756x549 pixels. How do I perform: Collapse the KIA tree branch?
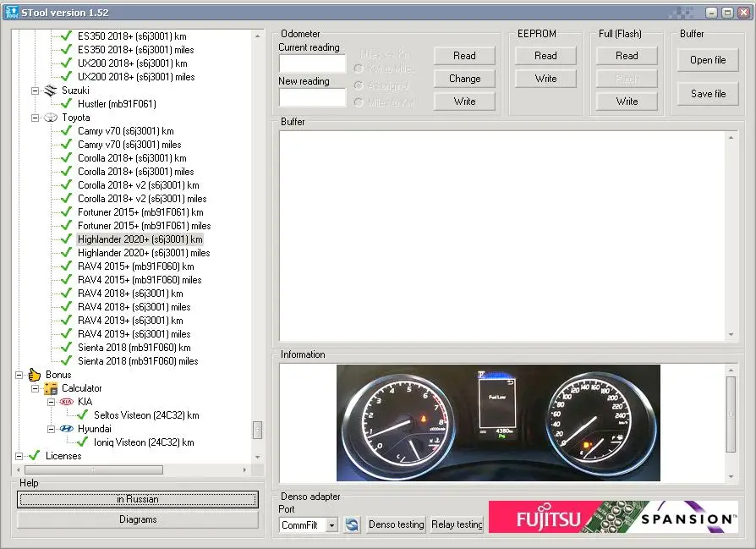[51, 401]
